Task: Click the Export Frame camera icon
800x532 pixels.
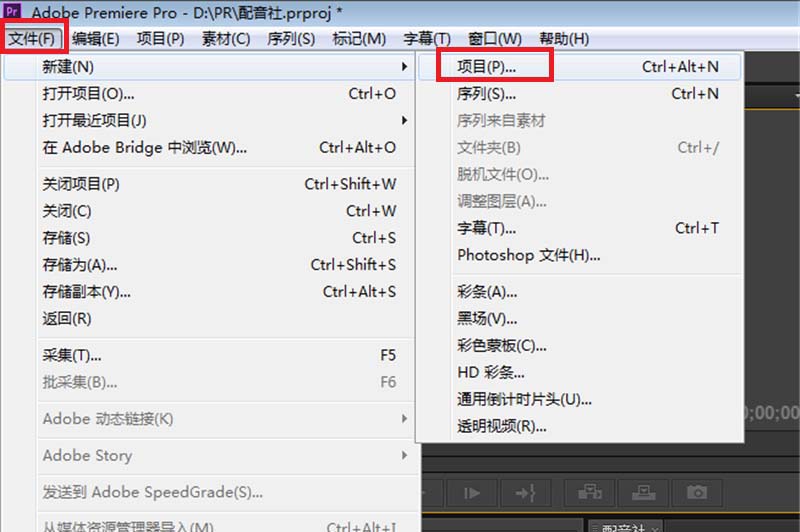Action: [697, 493]
